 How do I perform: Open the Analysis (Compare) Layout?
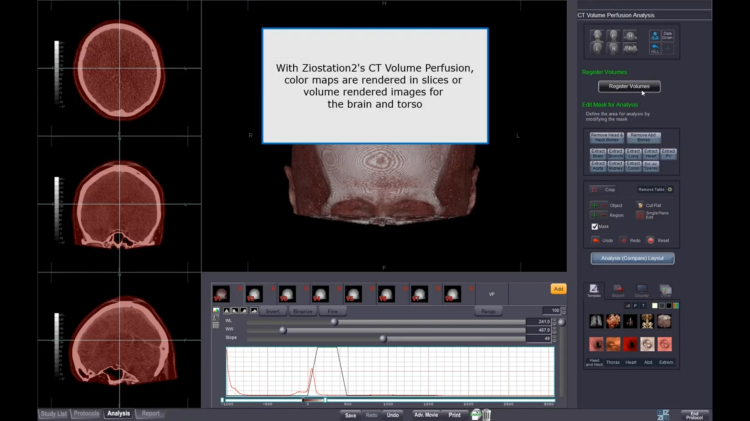point(632,258)
